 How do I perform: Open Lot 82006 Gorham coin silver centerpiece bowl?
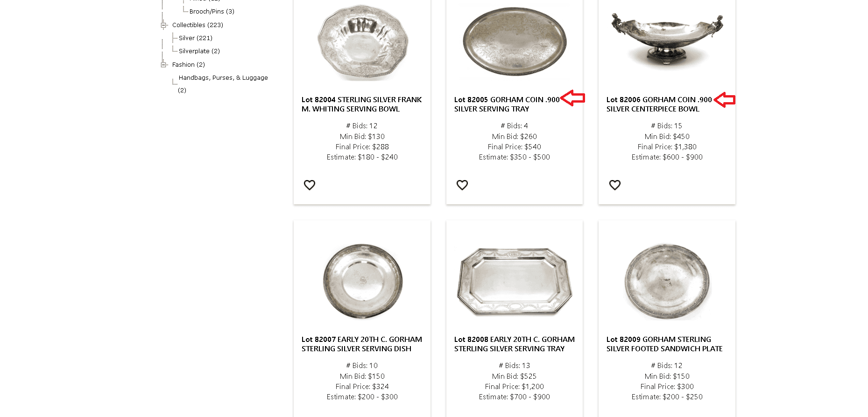pos(658,104)
